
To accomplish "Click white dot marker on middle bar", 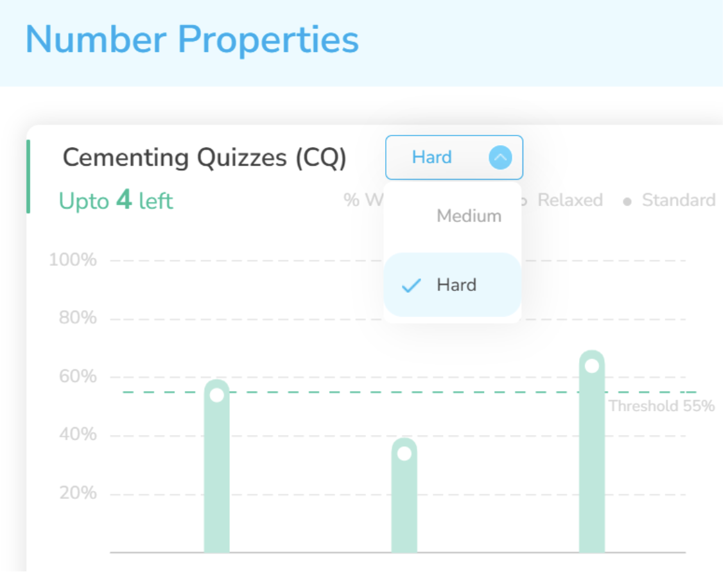I will (x=404, y=453).
